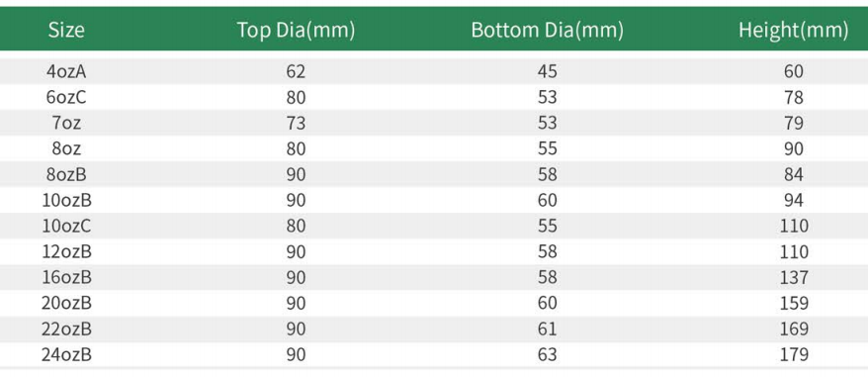868x377 pixels.
Task: Click the Bottom Dia(mm) column header
Action: tap(548, 30)
